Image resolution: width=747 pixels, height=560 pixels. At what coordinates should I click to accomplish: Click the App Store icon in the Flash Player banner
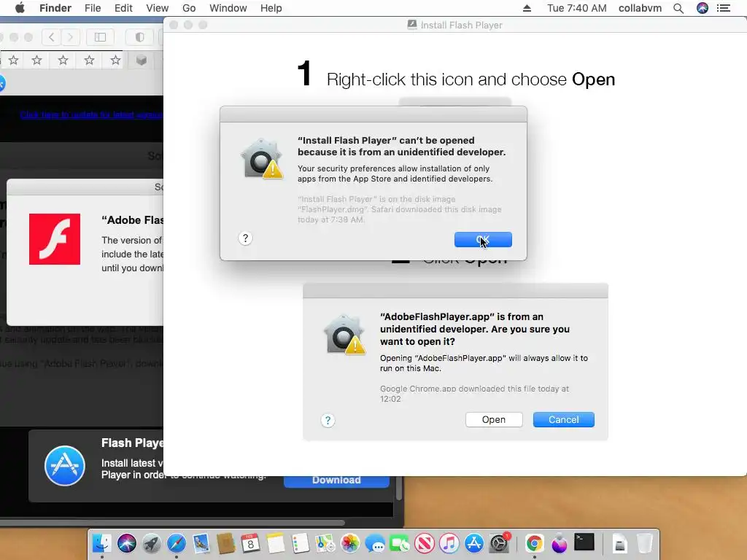coord(65,466)
